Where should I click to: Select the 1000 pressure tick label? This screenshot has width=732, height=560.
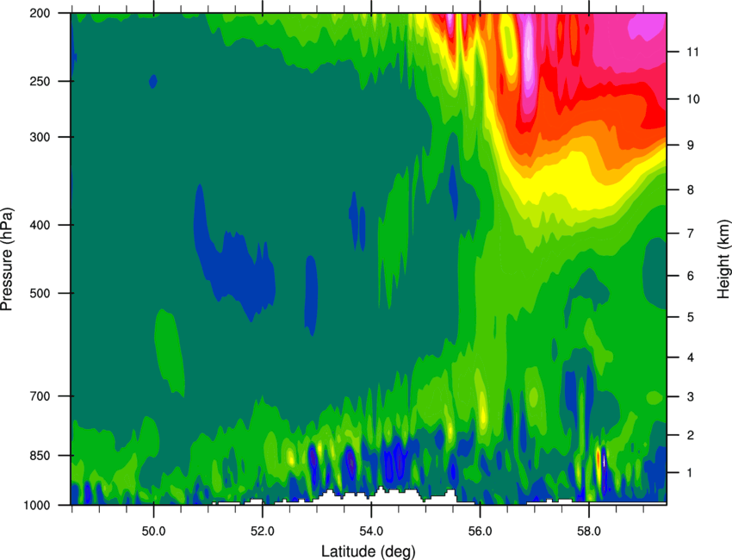pyautogui.click(x=37, y=505)
